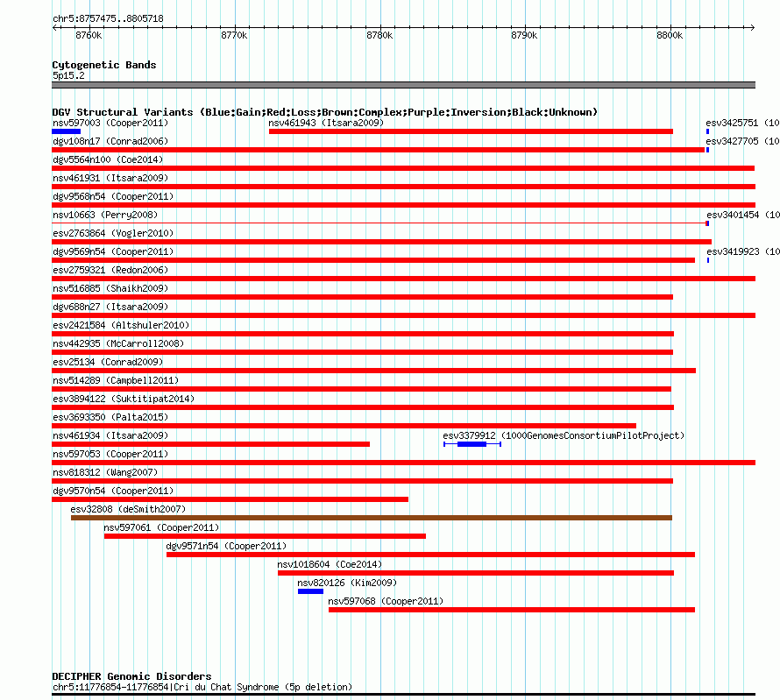Select the blue nsv597003 gain bar
The width and height of the screenshot is (780, 700).
66,131
